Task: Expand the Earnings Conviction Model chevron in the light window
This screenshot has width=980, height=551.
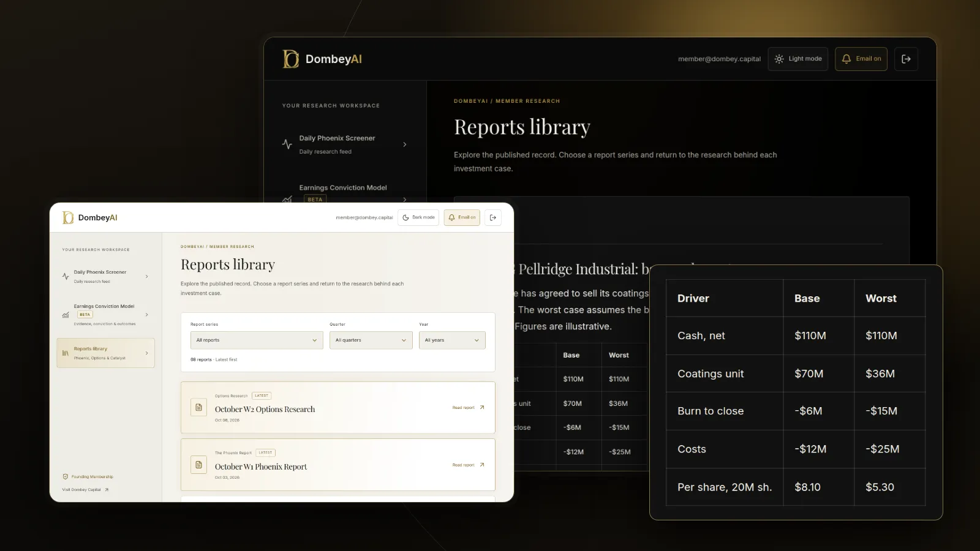Action: (146, 315)
